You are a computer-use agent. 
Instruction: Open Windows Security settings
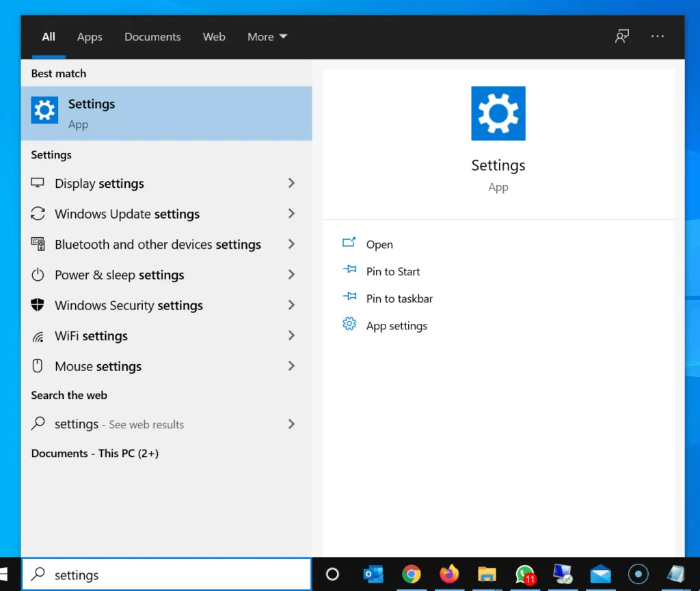tap(129, 305)
